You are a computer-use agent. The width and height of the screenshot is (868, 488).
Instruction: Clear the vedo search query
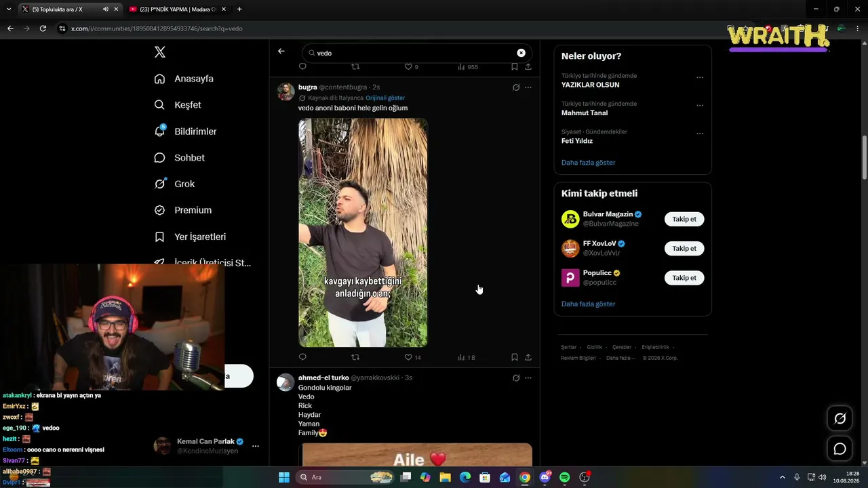tap(521, 53)
